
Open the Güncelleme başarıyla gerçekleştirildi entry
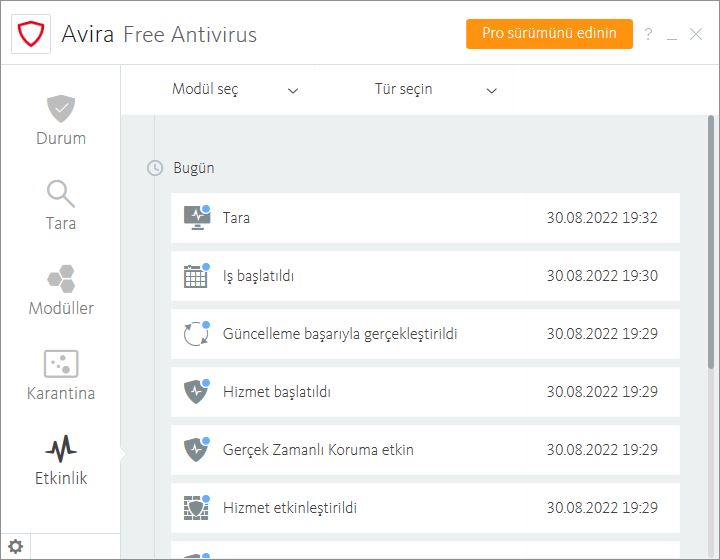point(425,334)
